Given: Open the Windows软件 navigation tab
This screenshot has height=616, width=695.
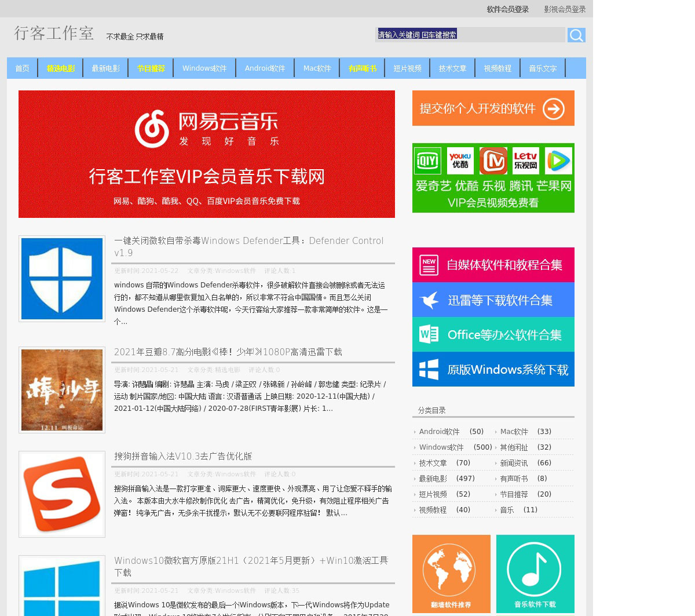Looking at the screenshot, I should (204, 68).
